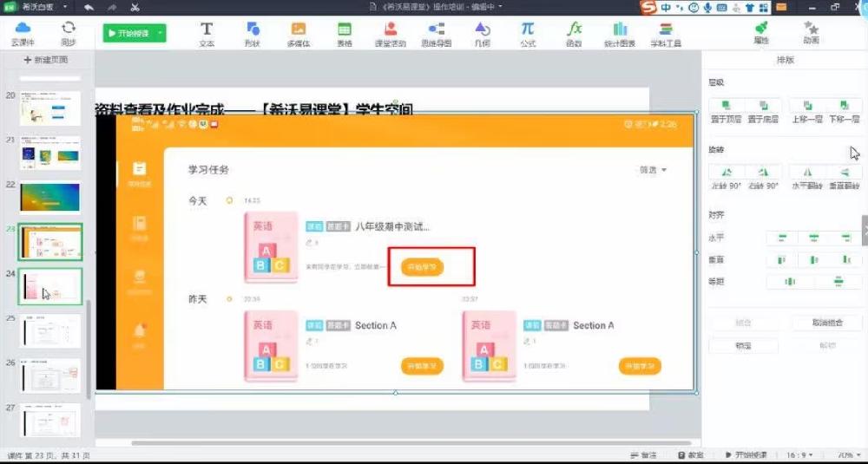868x464 pixels.
Task: Open the 课堂活动 classroom activity tool
Action: (x=391, y=35)
